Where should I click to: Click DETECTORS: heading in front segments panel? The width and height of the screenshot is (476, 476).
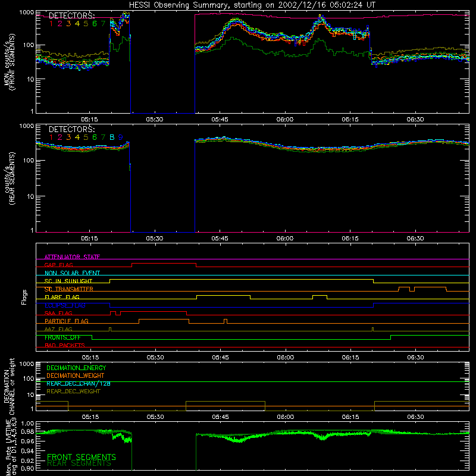click(x=71, y=15)
